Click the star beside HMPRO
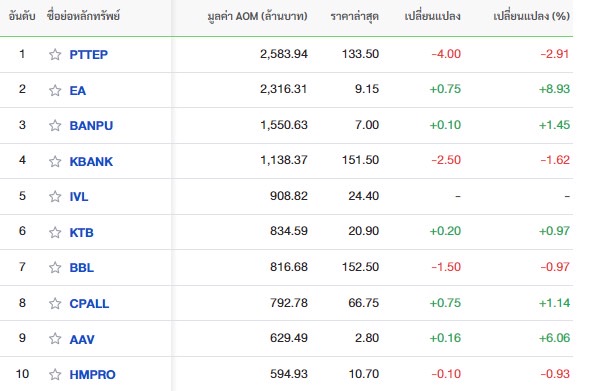 (x=55, y=374)
